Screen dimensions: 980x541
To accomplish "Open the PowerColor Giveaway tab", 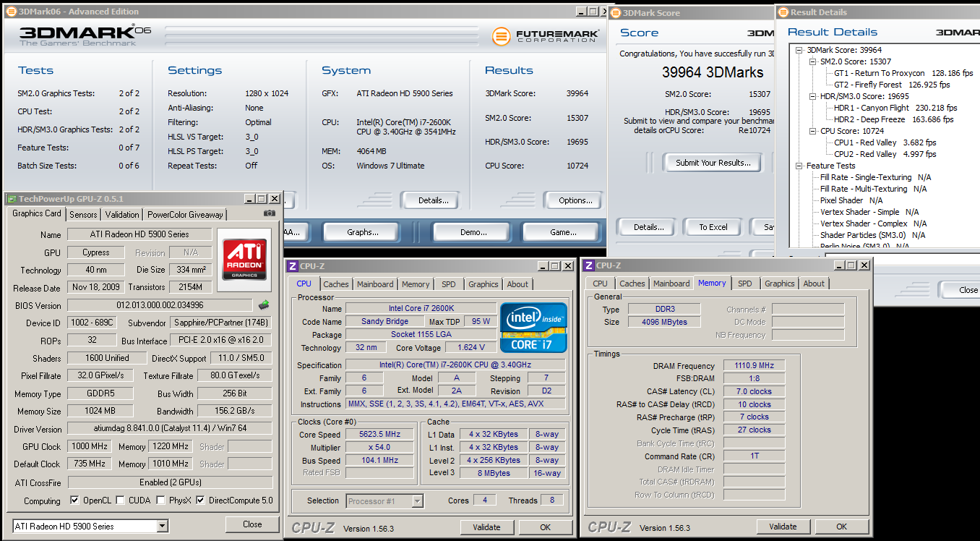I will point(186,214).
